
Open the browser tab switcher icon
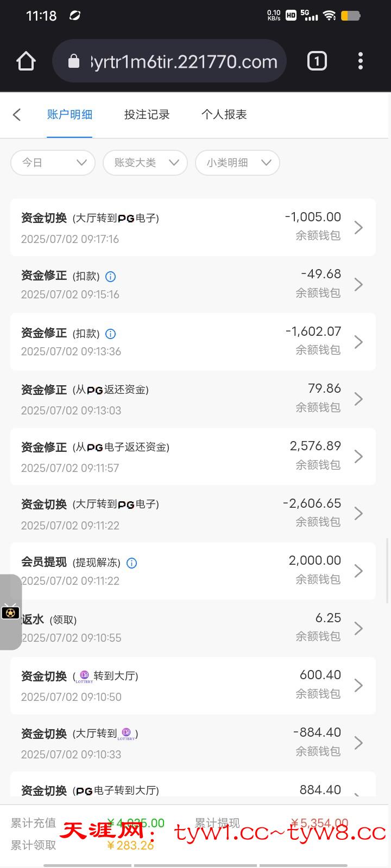317,61
